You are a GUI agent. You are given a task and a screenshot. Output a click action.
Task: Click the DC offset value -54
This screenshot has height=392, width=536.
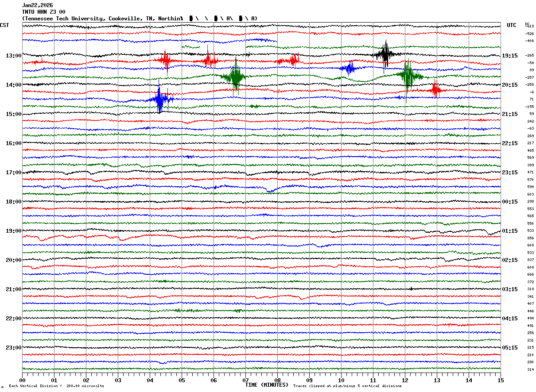[x=530, y=63]
